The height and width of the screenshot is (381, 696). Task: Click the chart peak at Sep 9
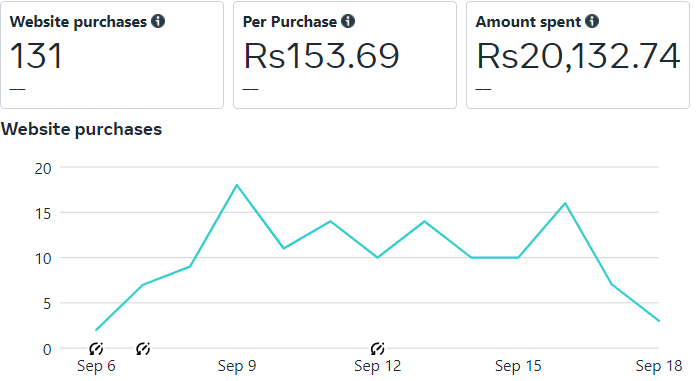[237, 185]
